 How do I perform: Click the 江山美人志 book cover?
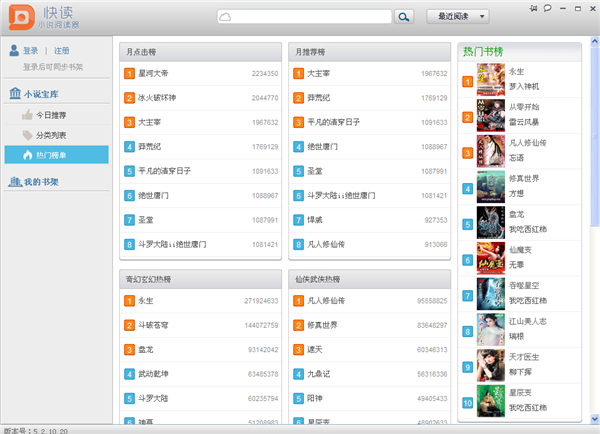pyautogui.click(x=491, y=330)
